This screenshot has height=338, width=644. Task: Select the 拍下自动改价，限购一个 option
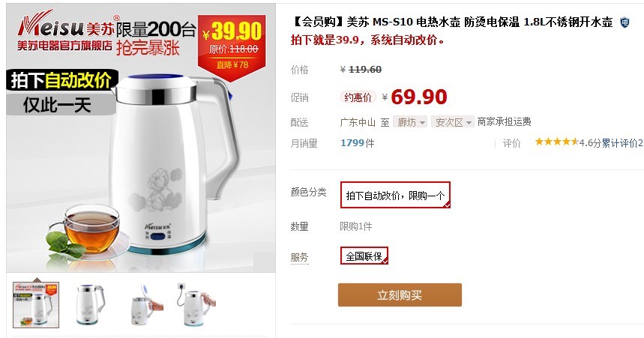tap(395, 195)
